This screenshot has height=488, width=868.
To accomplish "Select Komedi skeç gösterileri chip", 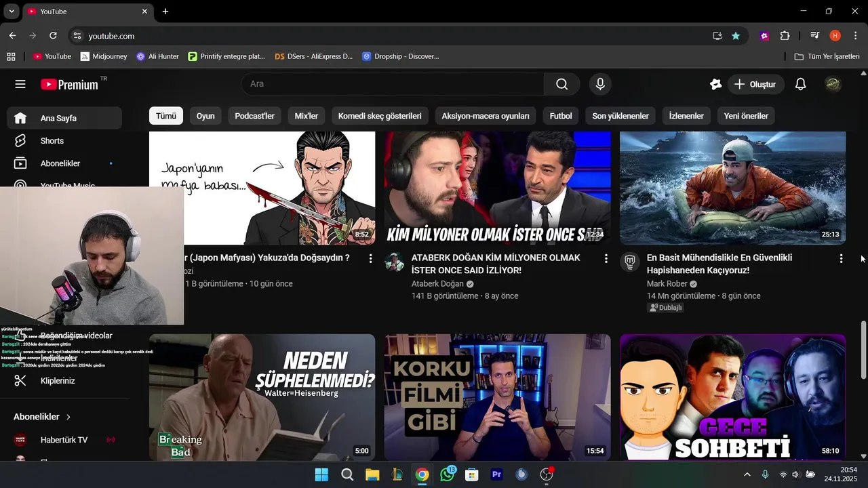I will pyautogui.click(x=380, y=116).
